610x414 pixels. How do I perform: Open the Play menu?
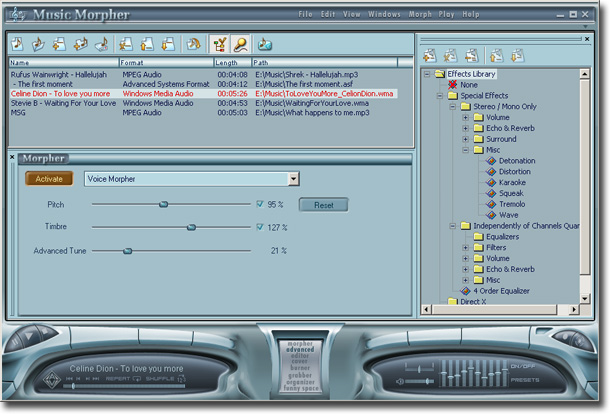[447, 14]
